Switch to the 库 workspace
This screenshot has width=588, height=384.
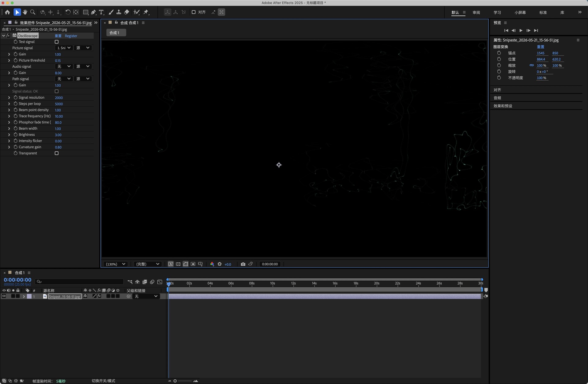click(x=562, y=13)
